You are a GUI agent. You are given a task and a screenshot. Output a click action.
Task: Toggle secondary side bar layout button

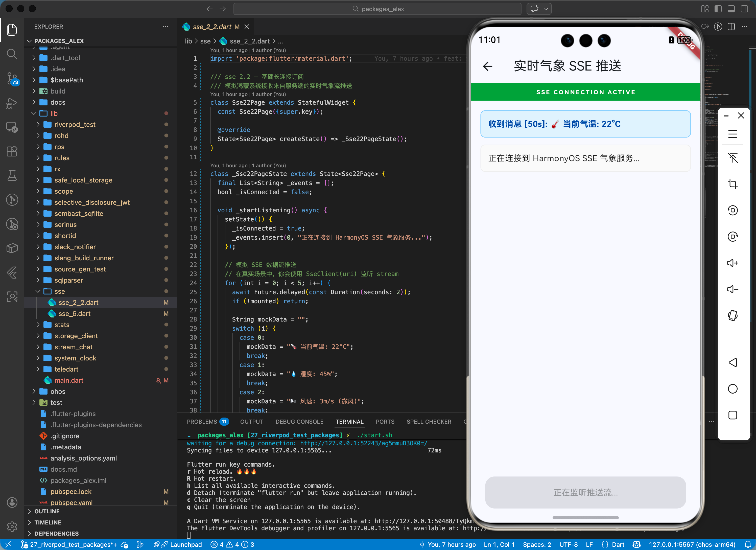744,9
